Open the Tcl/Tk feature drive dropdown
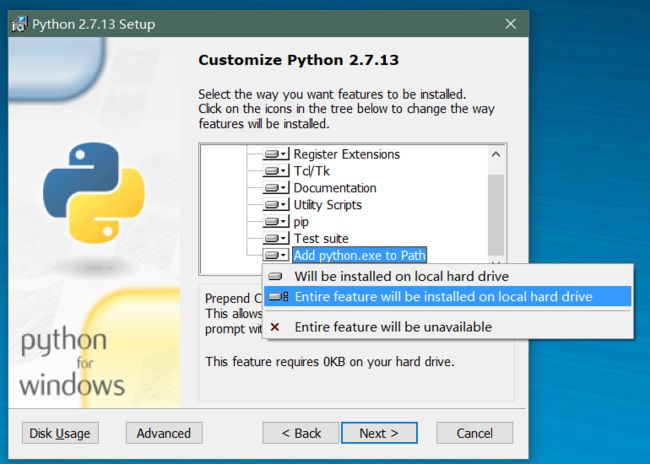Screen dimensions: 650x464 point(276,171)
